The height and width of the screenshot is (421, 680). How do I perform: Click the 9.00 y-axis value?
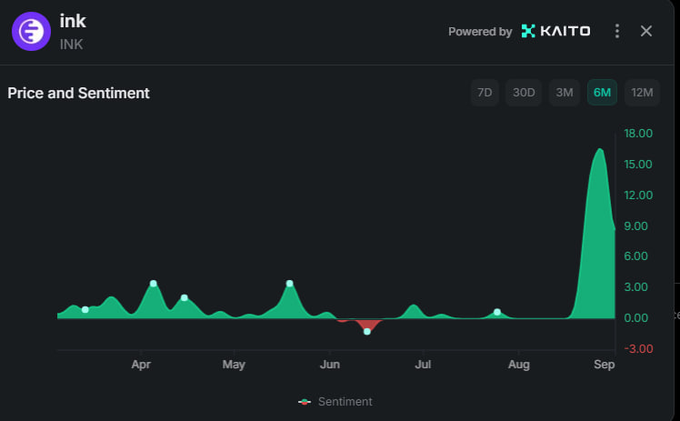point(636,226)
